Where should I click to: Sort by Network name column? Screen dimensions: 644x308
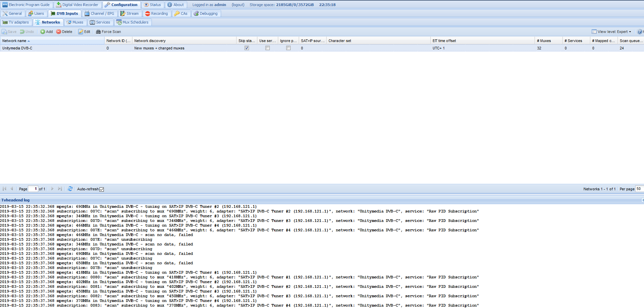tap(52, 41)
